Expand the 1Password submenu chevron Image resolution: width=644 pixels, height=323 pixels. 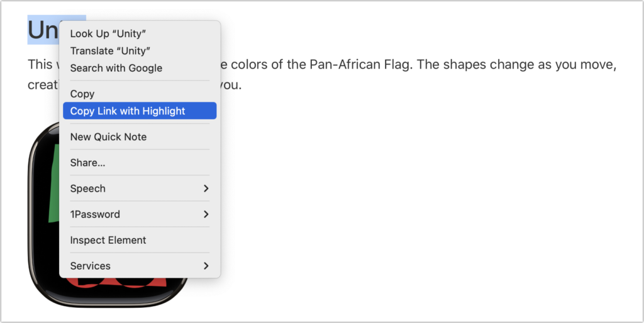coord(206,214)
